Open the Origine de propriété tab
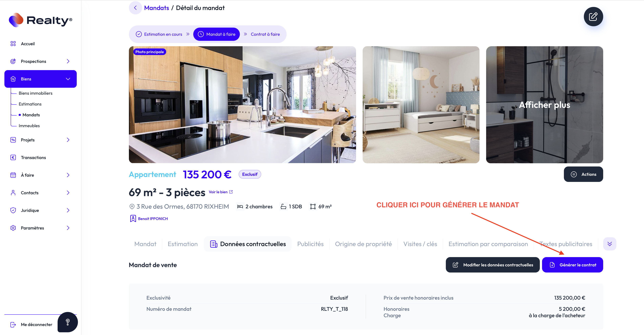 pyautogui.click(x=363, y=244)
